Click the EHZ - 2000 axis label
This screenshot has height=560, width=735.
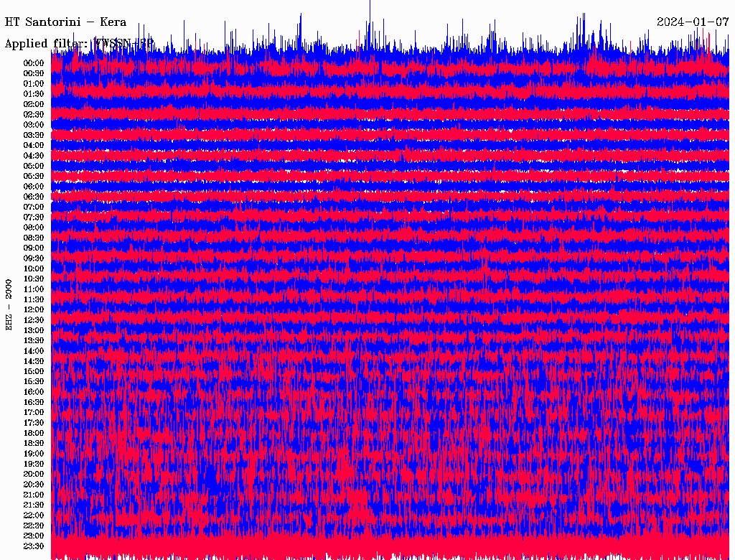point(9,304)
